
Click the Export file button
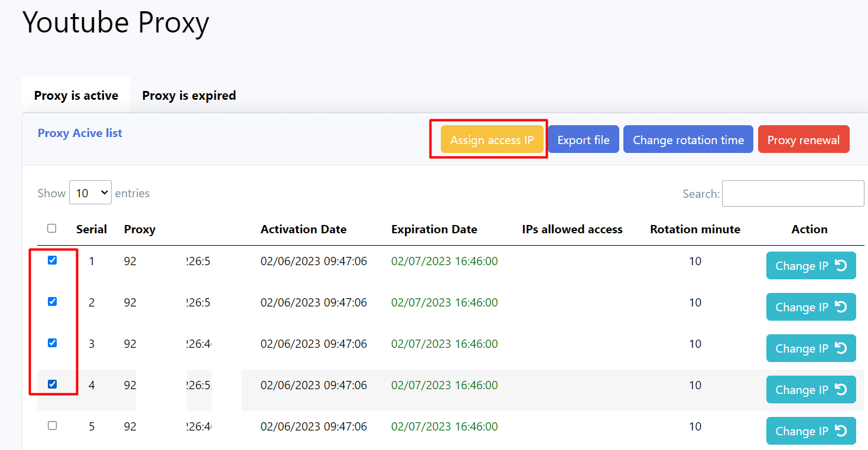pos(583,140)
